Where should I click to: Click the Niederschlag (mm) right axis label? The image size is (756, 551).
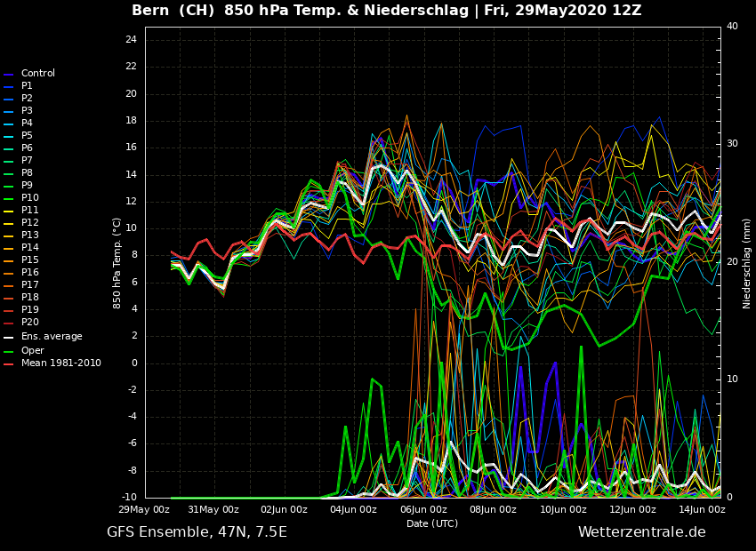[747, 263]
